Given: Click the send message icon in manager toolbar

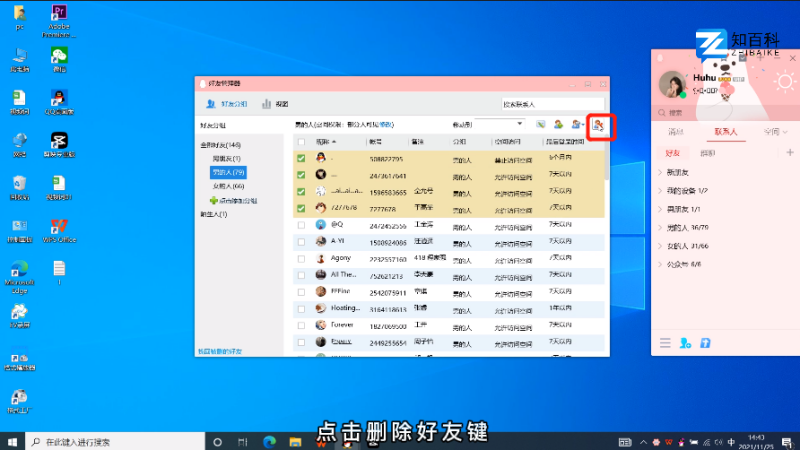Looking at the screenshot, I should coord(540,124).
